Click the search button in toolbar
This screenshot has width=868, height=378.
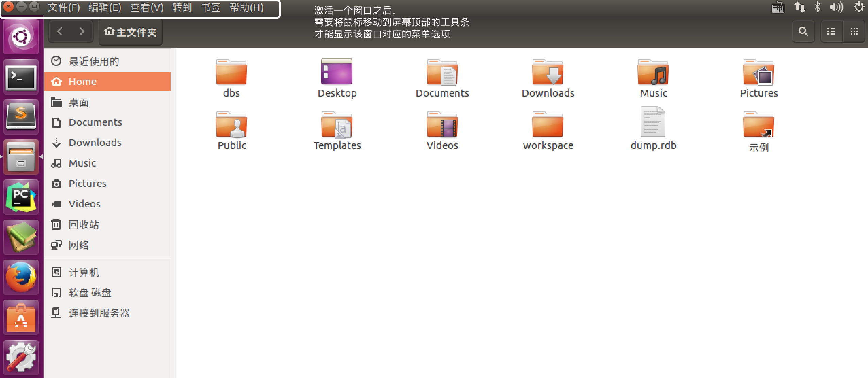tap(803, 32)
